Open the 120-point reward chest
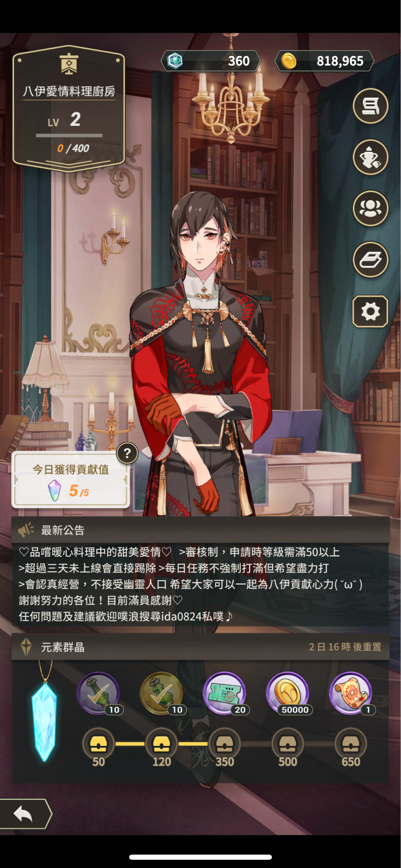Screen dimensions: 401x868 coord(162,744)
